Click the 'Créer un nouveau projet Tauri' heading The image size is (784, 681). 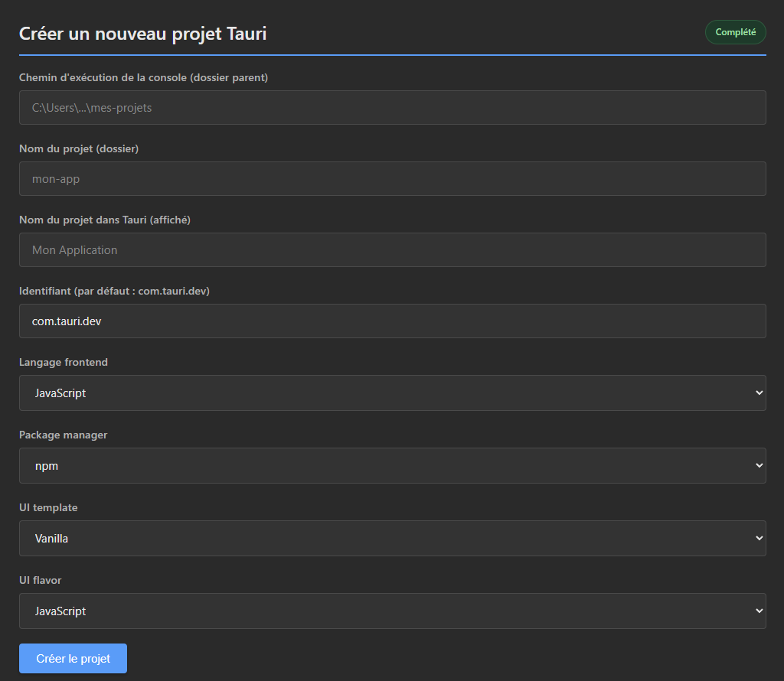pos(143,34)
